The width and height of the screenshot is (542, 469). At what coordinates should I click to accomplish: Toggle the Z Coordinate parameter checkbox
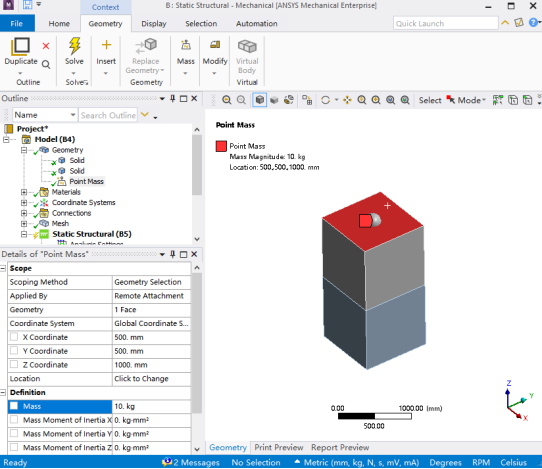point(14,364)
